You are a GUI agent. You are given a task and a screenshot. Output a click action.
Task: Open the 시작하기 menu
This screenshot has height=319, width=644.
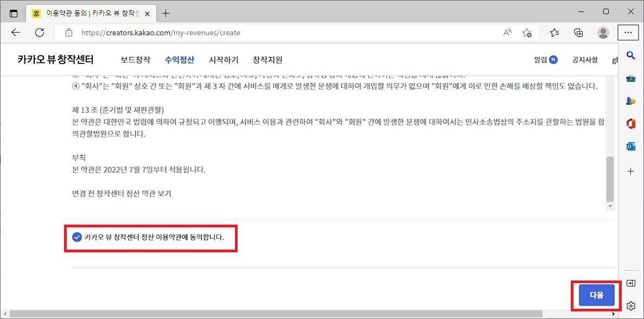[x=224, y=60]
